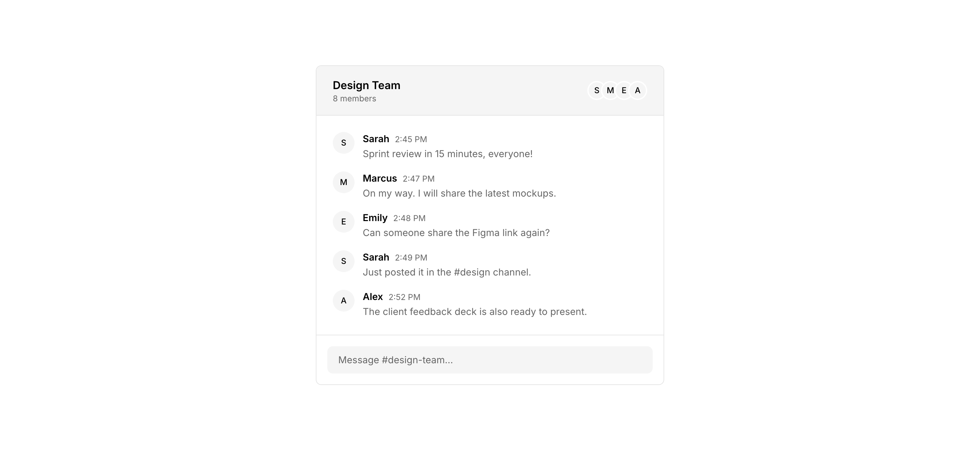The width and height of the screenshot is (980, 451).
Task: Click the M avatar in the header
Action: [x=610, y=90]
